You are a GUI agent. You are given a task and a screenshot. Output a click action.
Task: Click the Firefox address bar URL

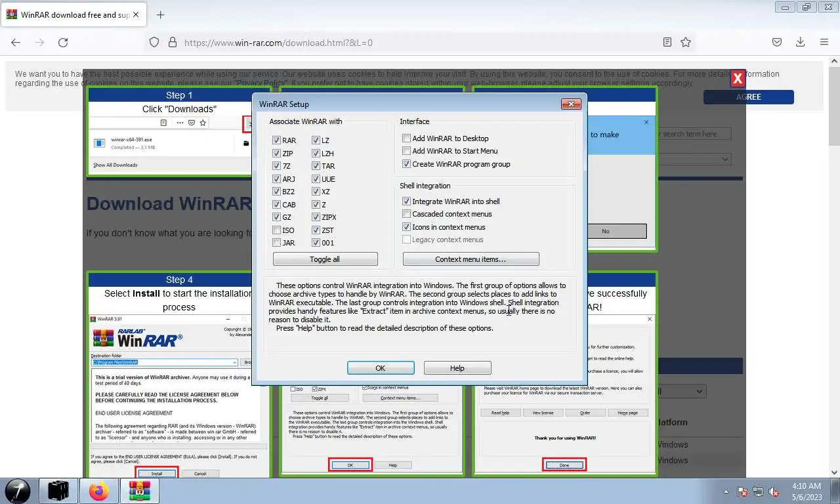click(278, 43)
